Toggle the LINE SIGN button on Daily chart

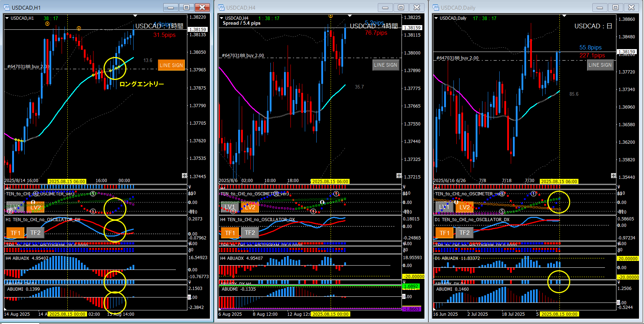(x=600, y=65)
